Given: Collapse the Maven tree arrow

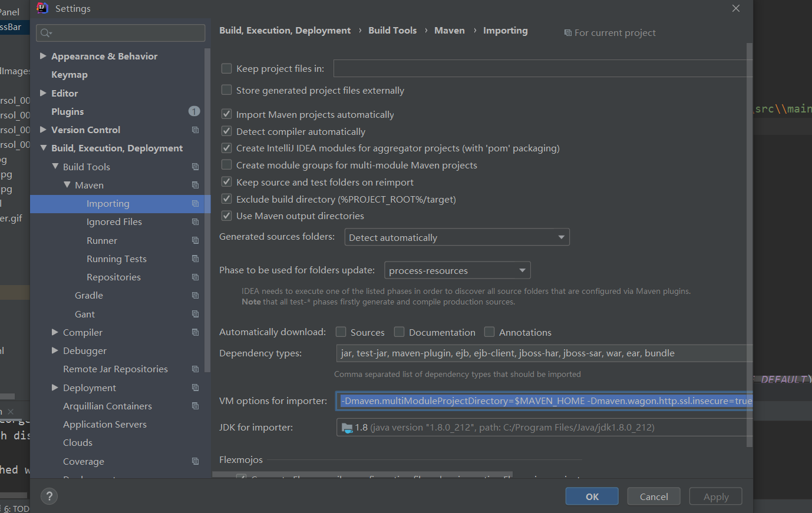Looking at the screenshot, I should [x=67, y=185].
